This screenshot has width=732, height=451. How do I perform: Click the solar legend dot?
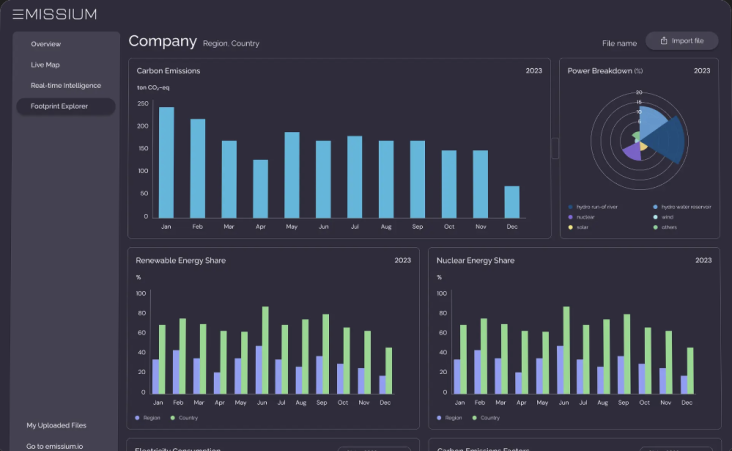tap(571, 227)
